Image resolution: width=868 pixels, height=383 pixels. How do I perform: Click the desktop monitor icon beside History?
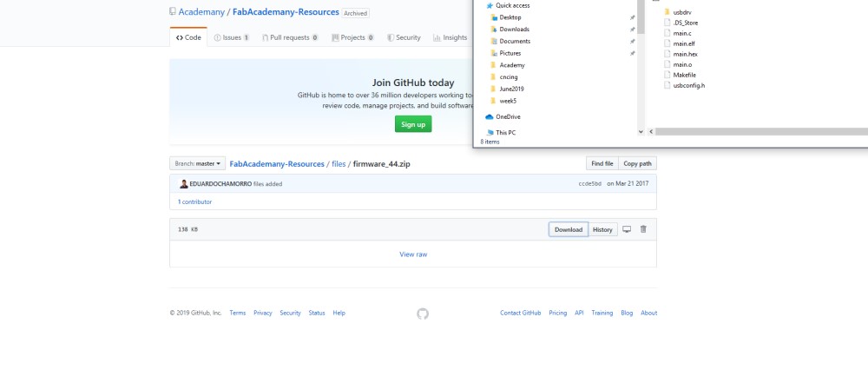(627, 229)
